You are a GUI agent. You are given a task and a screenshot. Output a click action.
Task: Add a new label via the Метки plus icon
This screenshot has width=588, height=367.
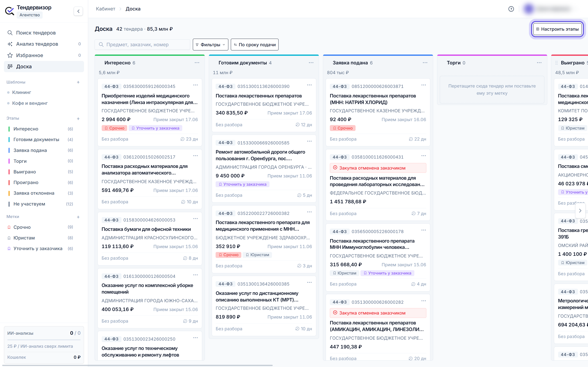point(78,217)
